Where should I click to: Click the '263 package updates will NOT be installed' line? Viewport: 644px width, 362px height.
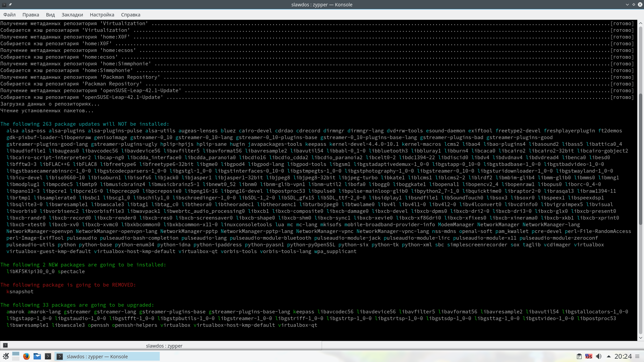pyautogui.click(x=85, y=124)
